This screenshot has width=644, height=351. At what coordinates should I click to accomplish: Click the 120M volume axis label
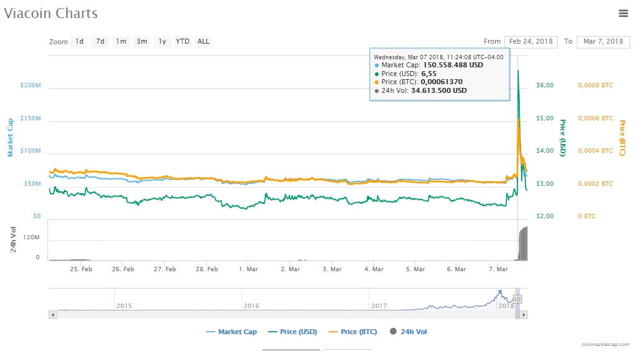point(31,238)
